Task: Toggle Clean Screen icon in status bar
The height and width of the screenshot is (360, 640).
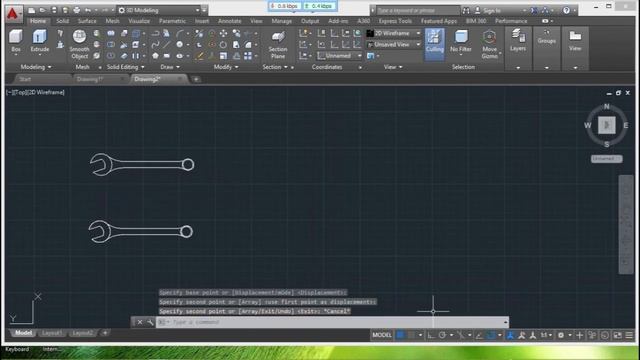Action: pos(618,335)
